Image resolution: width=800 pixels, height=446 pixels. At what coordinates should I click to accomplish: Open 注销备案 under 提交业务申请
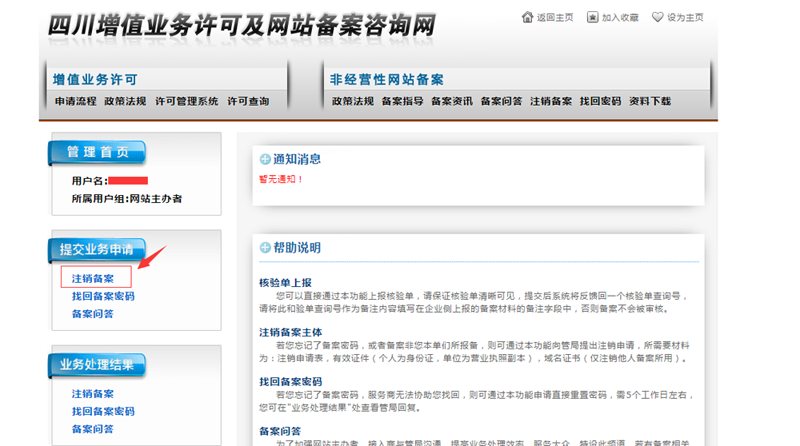click(93, 279)
